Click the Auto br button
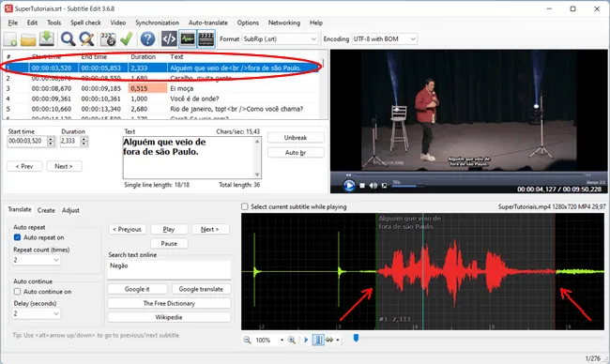 click(296, 152)
